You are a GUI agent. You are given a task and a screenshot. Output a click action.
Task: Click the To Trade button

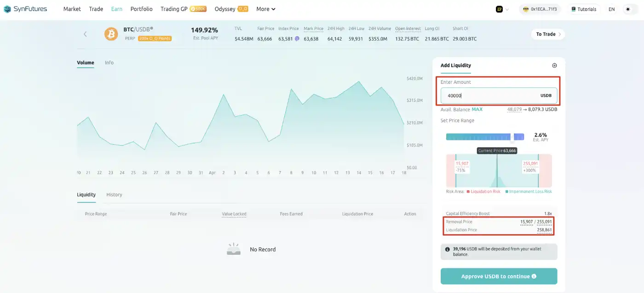click(x=547, y=34)
